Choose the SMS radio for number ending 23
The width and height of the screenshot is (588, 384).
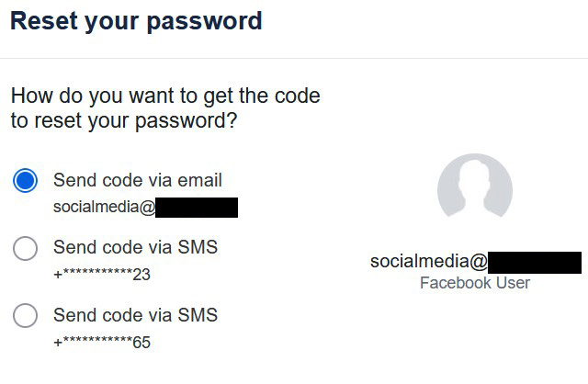(x=26, y=248)
